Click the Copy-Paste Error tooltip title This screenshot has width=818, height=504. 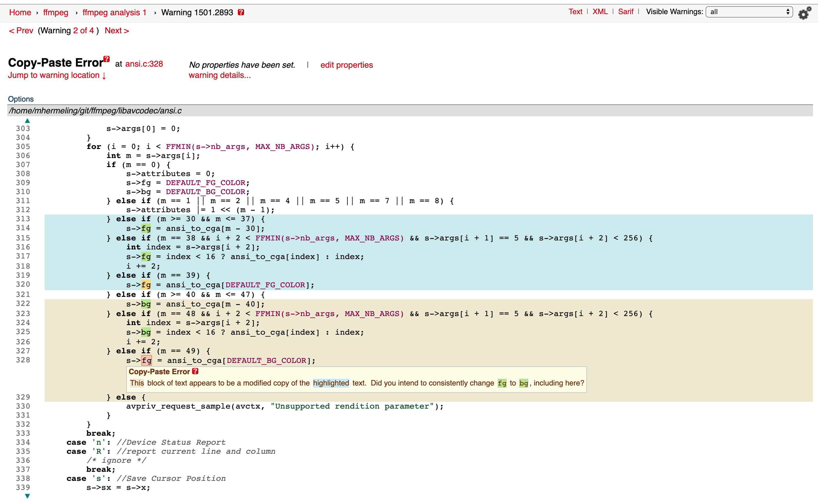point(159,372)
